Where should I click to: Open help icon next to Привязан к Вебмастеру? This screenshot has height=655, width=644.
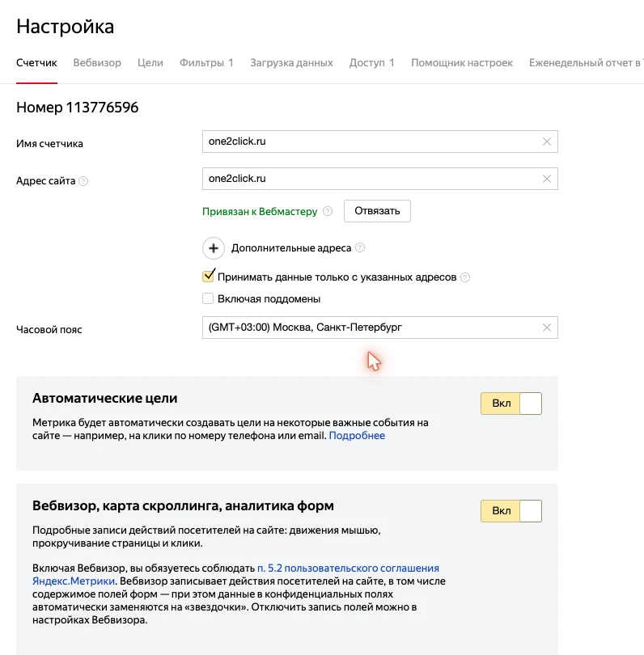pos(328,211)
